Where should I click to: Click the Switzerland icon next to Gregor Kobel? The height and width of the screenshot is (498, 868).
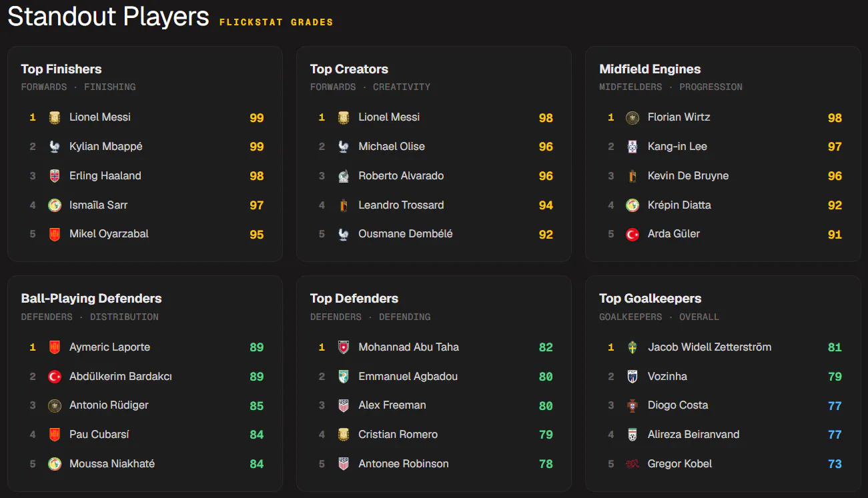(x=632, y=464)
